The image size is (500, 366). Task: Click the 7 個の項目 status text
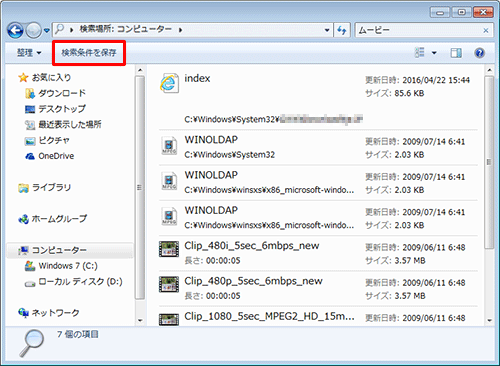tap(78, 334)
